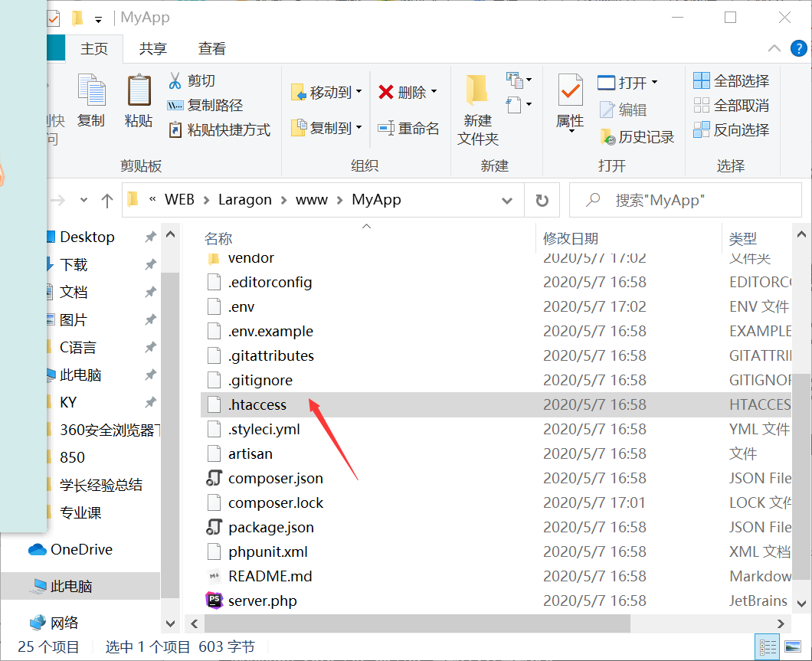Click Copy path in the ribbon
The height and width of the screenshot is (661, 812).
click(x=205, y=106)
